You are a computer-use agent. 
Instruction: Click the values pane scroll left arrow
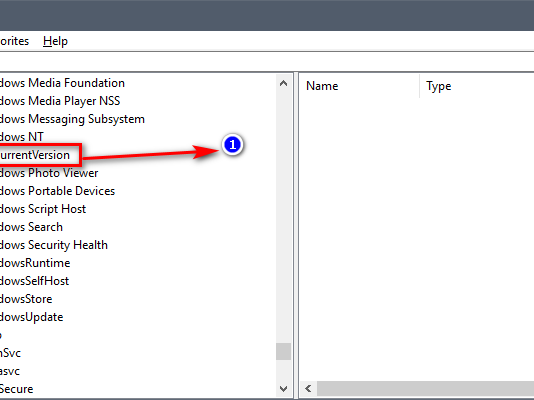308,388
